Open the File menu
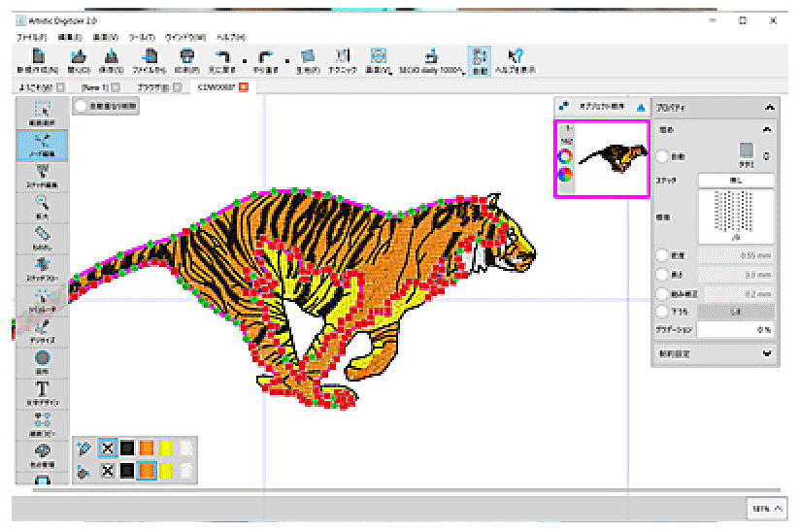Screen dimensions: 800x532 click(32, 37)
